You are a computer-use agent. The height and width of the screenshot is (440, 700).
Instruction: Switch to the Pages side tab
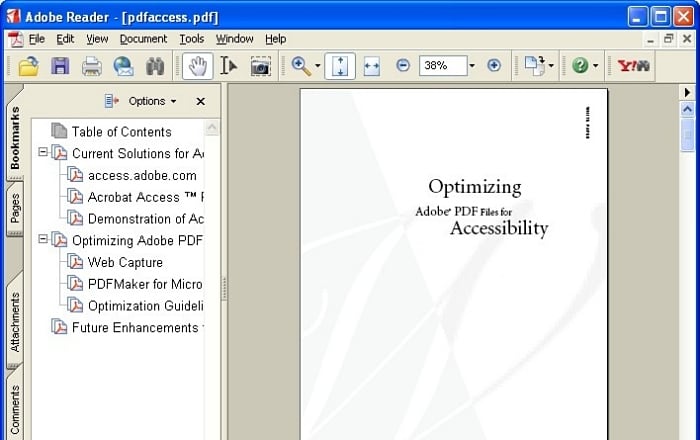click(x=15, y=208)
